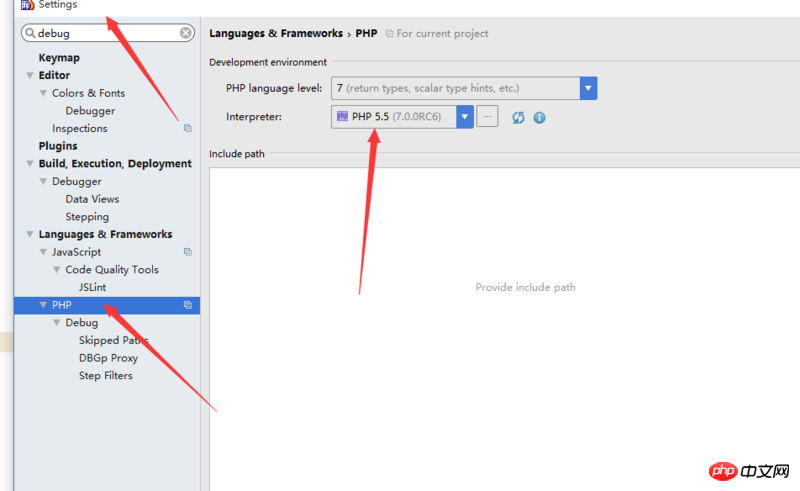Click project-level icon beside PHP row
The image size is (800, 491).
click(x=188, y=305)
